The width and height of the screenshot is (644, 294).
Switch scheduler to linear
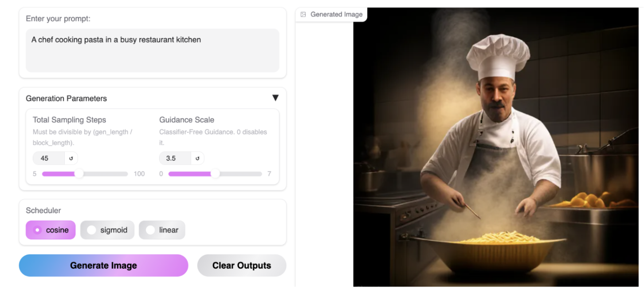pos(162,230)
